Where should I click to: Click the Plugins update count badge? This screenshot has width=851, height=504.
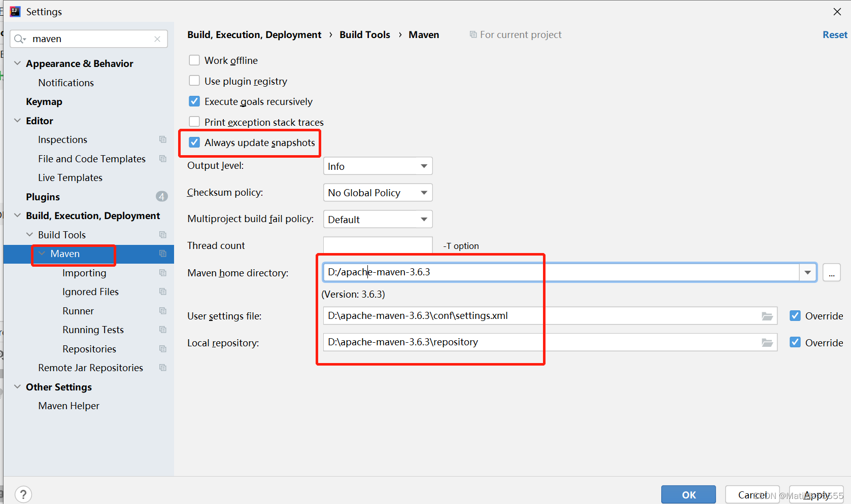tap(162, 196)
